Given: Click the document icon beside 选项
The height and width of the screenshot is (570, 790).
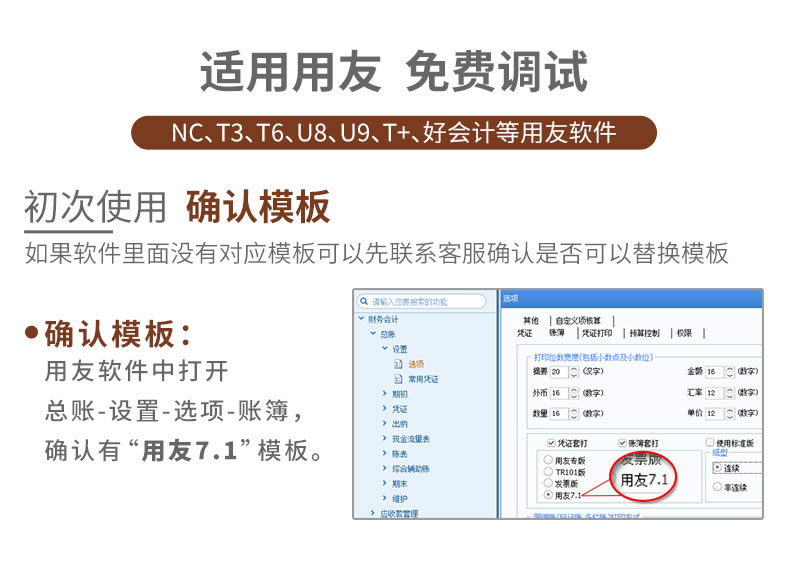Looking at the screenshot, I should click(398, 363).
